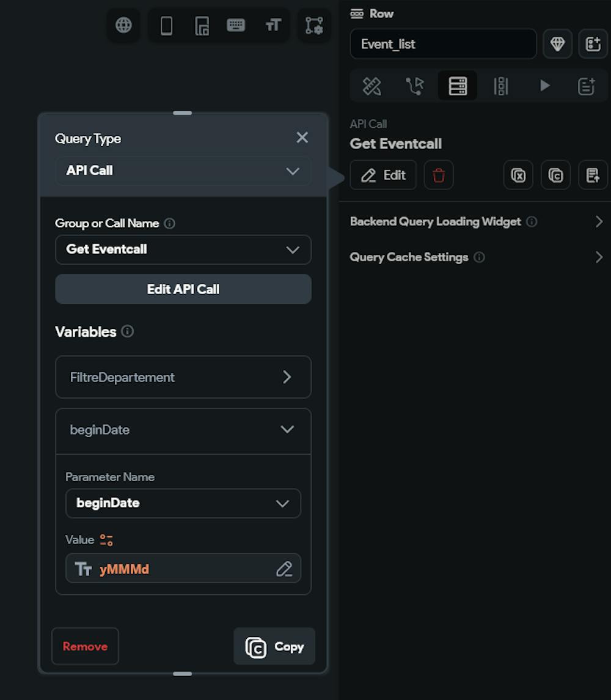Viewport: 611px width, 700px height.
Task: Select the phone device preview icon
Action: point(166,25)
